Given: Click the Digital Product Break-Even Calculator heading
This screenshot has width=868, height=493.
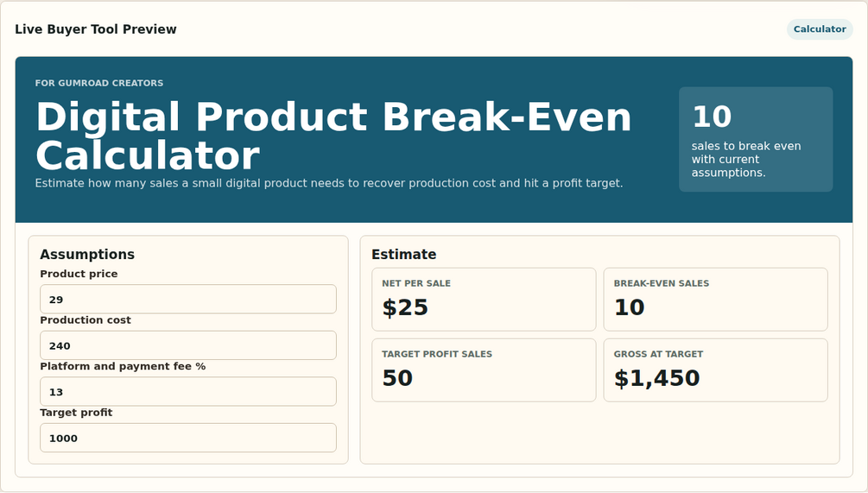Looking at the screenshot, I should (x=333, y=136).
